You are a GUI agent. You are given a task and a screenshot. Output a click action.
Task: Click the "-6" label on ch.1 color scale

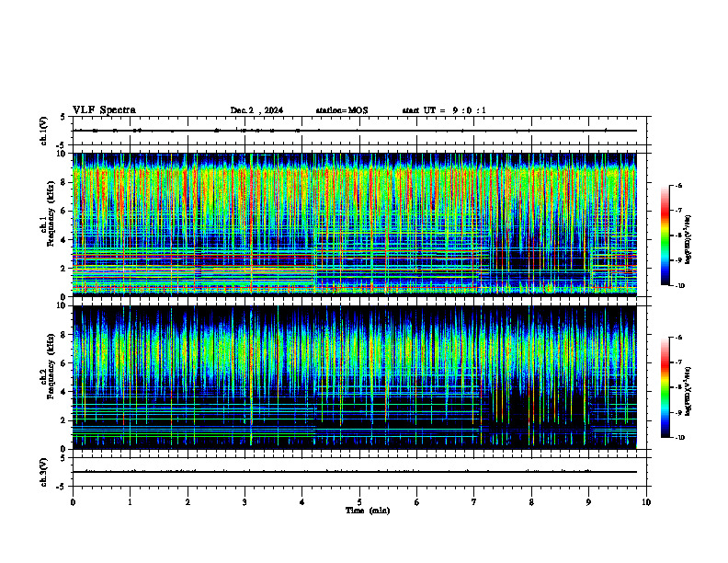677,186
